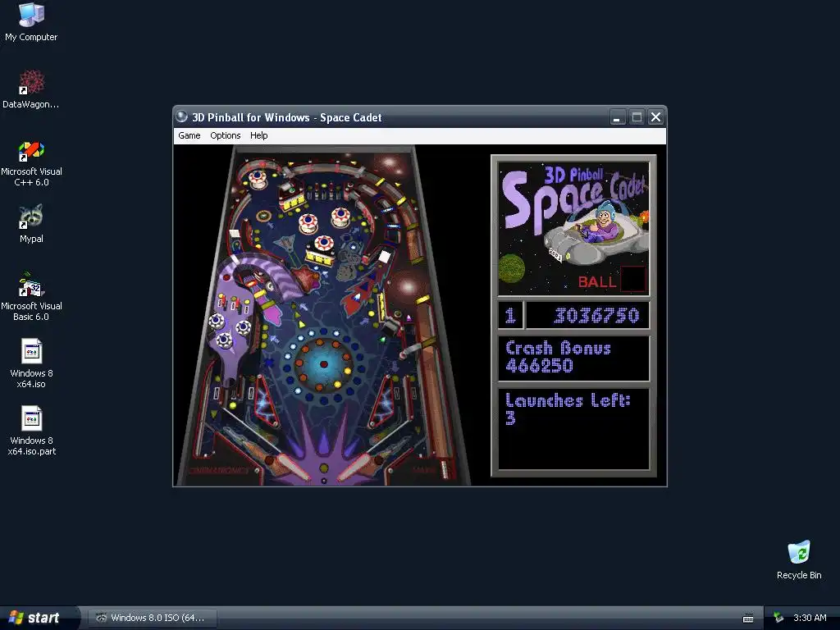The image size is (840, 630).
Task: Open the Game menu
Action: click(x=189, y=135)
